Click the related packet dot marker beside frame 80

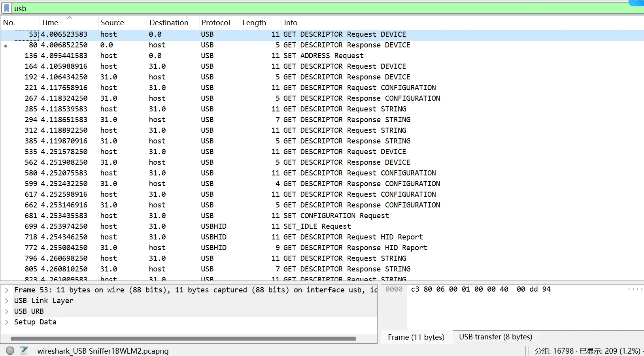tap(6, 46)
